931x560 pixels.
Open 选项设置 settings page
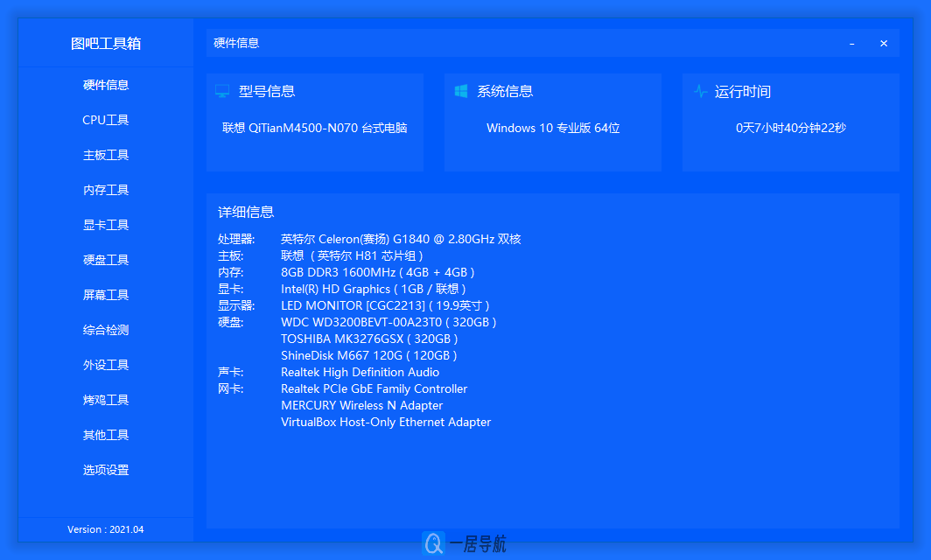[x=105, y=470]
